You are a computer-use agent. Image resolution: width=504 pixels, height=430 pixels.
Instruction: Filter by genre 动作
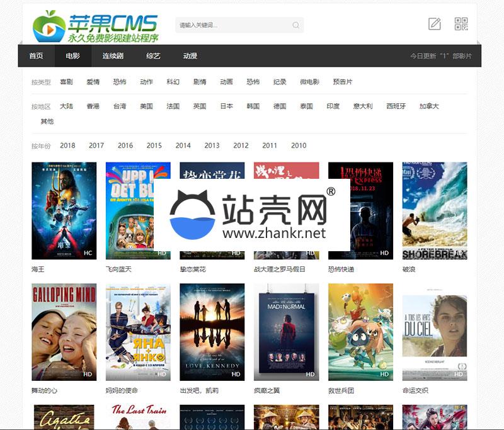coord(147,82)
